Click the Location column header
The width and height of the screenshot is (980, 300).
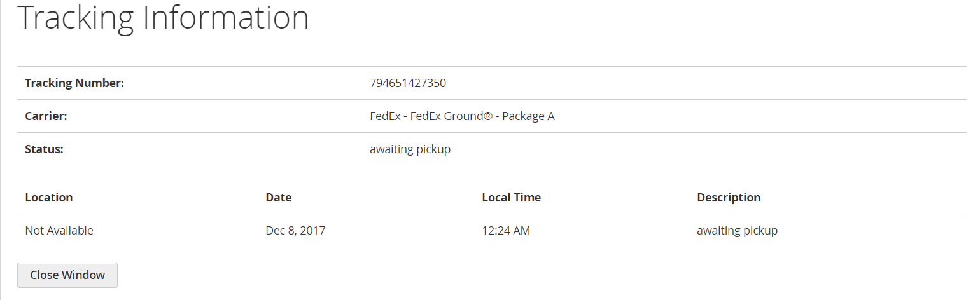(49, 198)
